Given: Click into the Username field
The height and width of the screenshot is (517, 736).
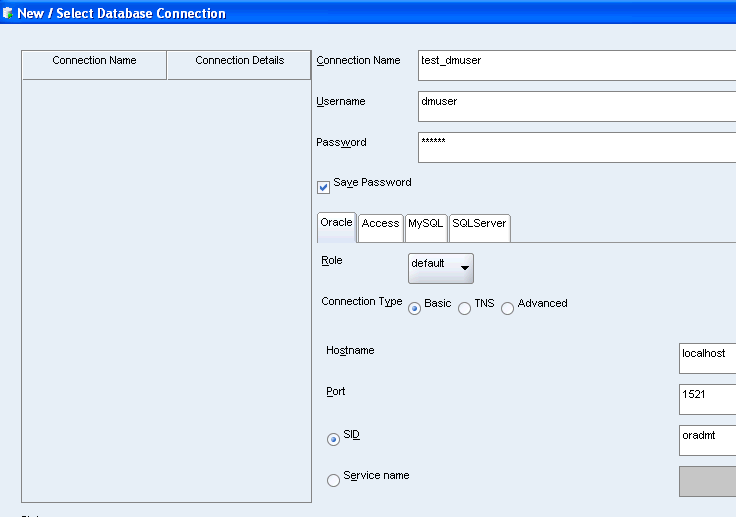Looking at the screenshot, I should (x=576, y=106).
